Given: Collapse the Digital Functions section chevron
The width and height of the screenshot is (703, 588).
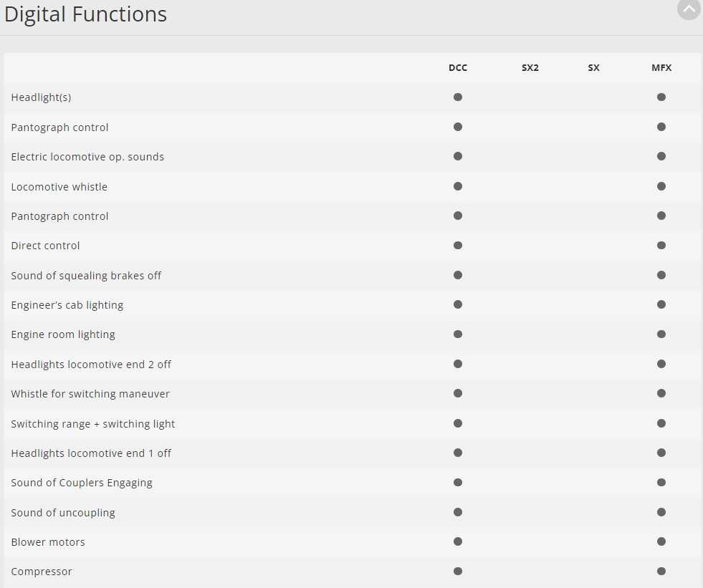Looking at the screenshot, I should point(689,9).
